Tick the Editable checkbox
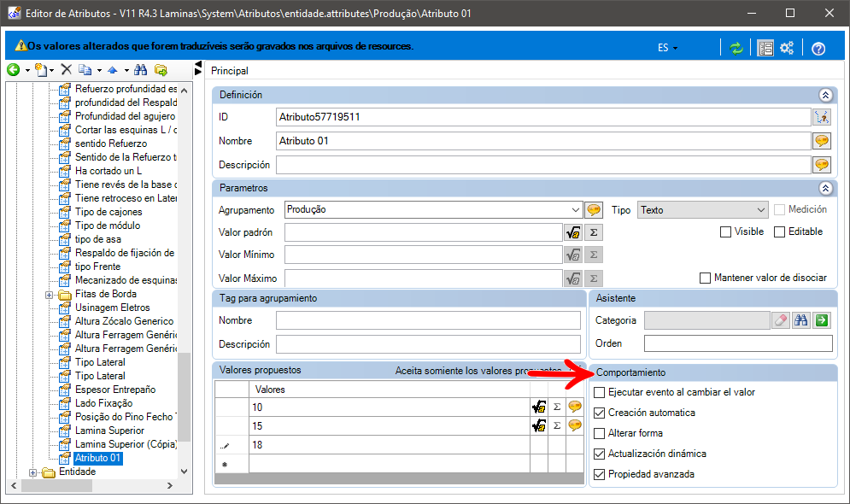The height and width of the screenshot is (504, 850). click(780, 232)
